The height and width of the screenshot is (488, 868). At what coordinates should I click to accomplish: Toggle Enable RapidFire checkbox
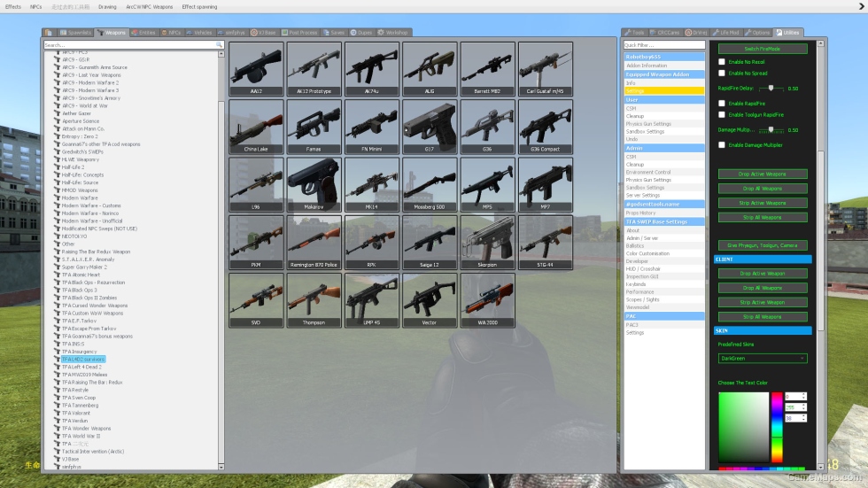[721, 103]
